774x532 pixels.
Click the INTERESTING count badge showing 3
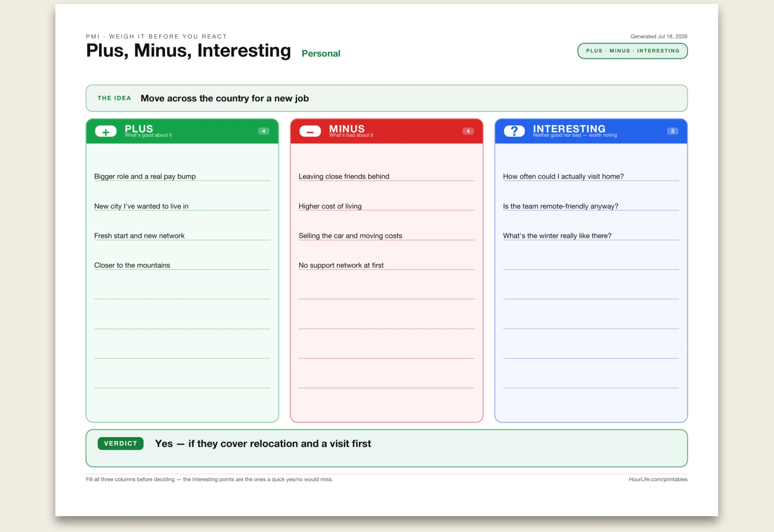(672, 131)
